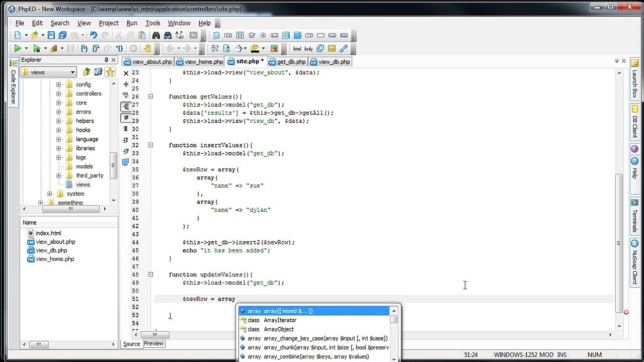Collapse the getValues function fold
The width and height of the screenshot is (644, 362).
(150, 97)
